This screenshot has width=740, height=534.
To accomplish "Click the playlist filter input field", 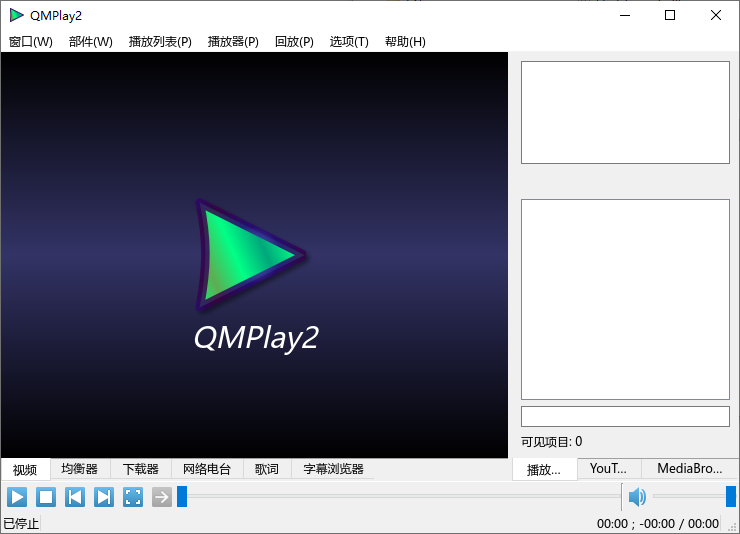I will [625, 416].
